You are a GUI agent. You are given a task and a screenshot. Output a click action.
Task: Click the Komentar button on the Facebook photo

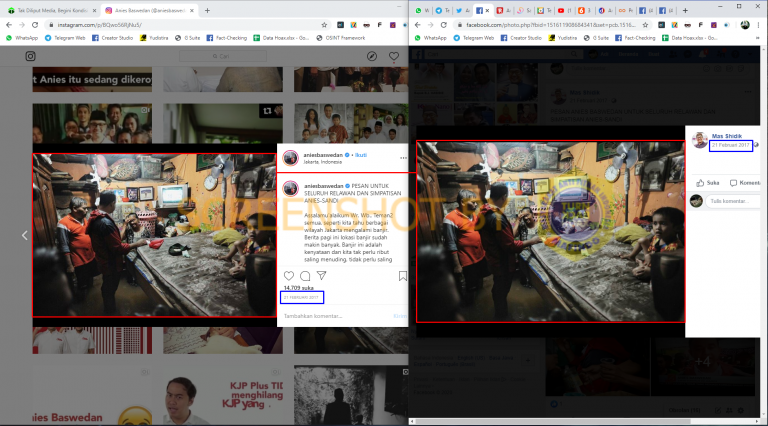point(745,183)
